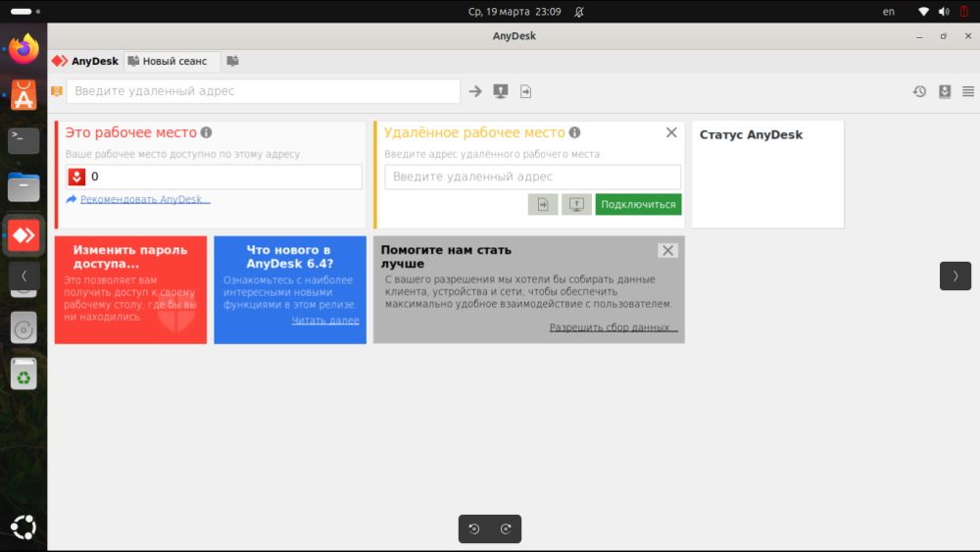Click the AnyDesk logo tab
Viewport: 980px width, 552px height.
click(x=85, y=61)
